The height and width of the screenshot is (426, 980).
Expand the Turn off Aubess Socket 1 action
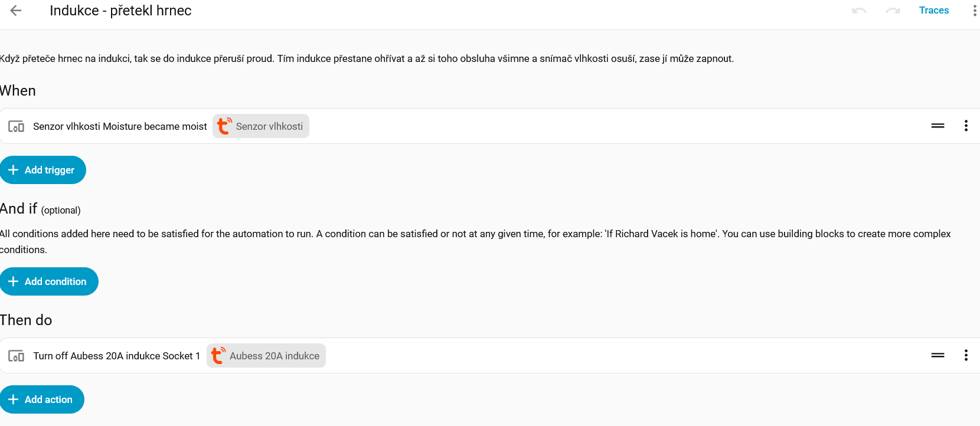tap(116, 356)
